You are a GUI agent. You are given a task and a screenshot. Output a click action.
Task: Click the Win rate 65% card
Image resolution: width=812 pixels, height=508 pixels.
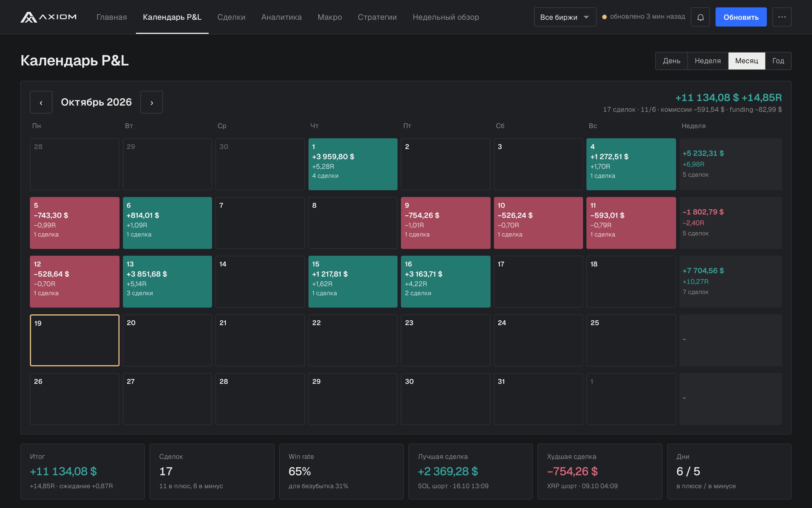pos(341,471)
